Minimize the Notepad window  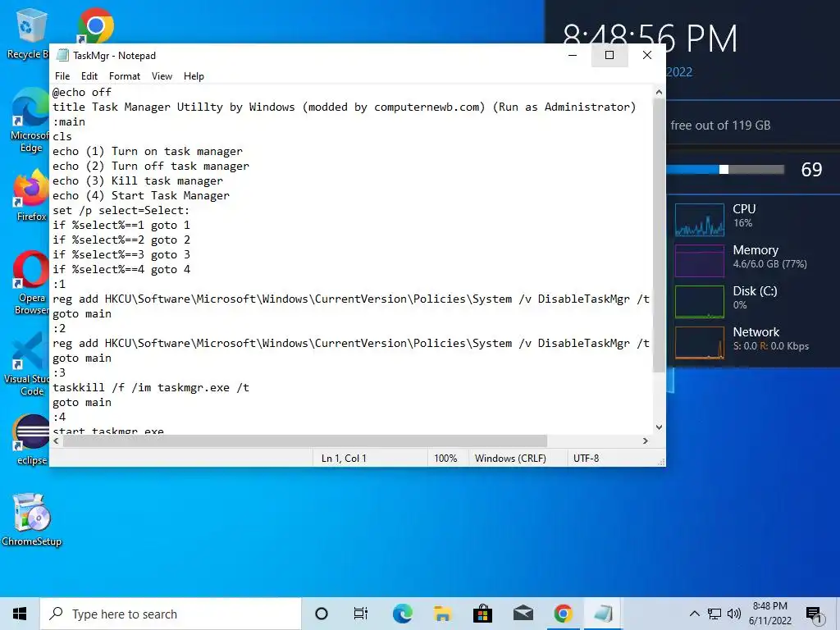tap(573, 55)
